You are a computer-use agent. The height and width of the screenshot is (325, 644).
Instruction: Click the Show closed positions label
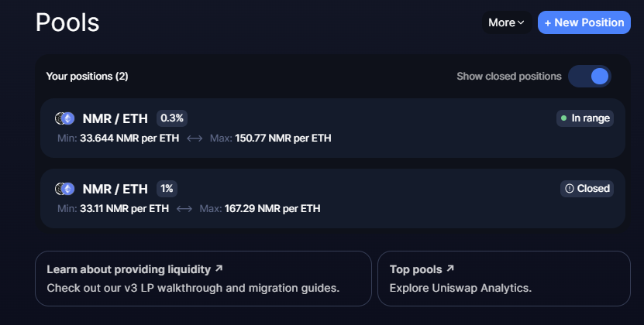pos(509,77)
